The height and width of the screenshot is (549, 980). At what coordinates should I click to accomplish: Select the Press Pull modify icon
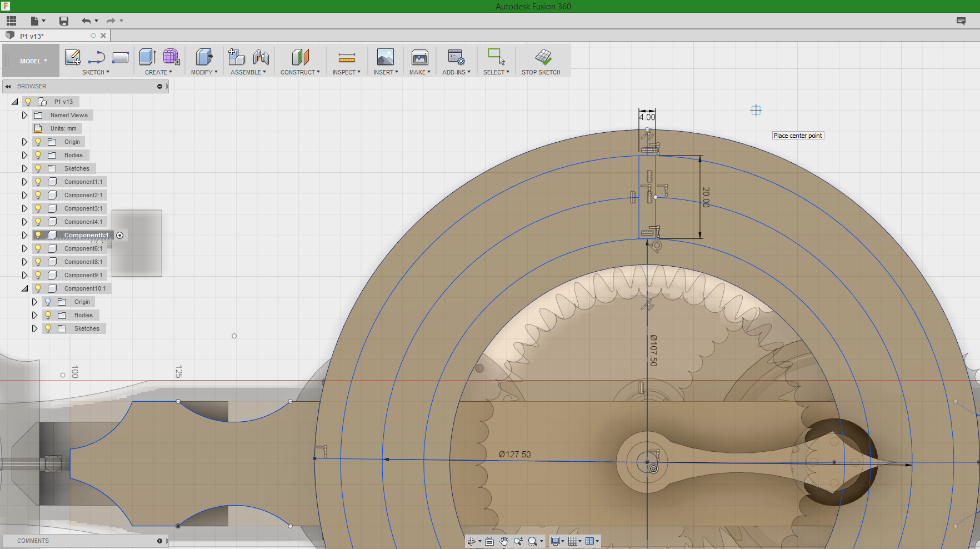pos(204,57)
